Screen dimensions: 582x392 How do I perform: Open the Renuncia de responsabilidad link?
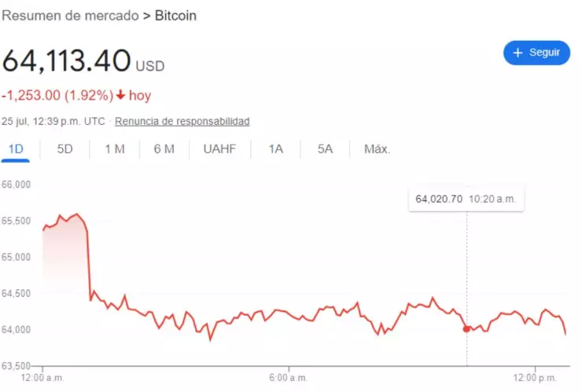[x=182, y=121]
